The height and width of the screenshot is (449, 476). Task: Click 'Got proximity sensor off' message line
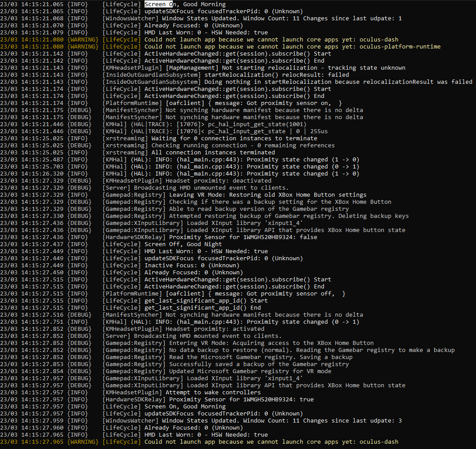coord(173,293)
